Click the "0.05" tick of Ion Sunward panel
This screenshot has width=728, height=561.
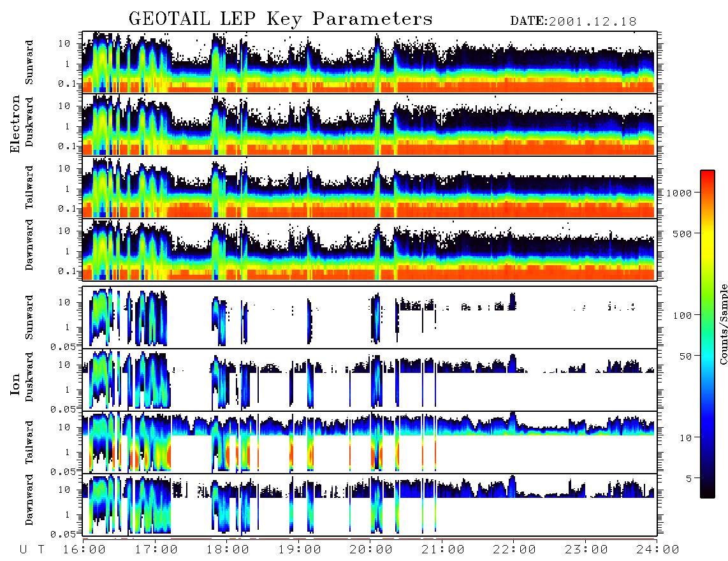pyautogui.click(x=63, y=346)
